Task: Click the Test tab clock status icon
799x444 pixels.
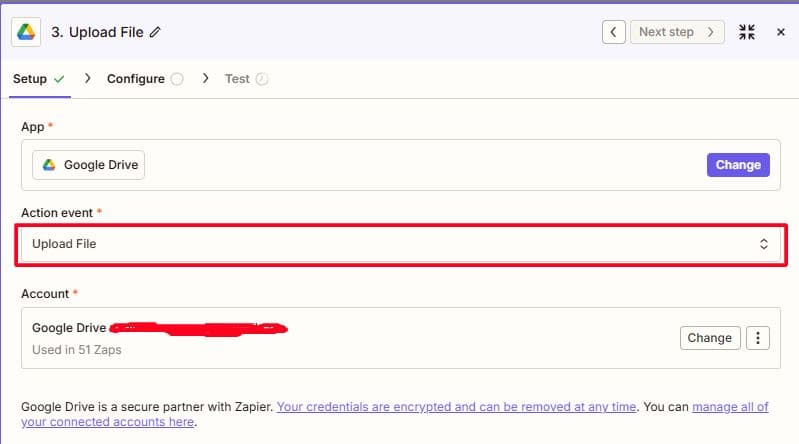Action: pyautogui.click(x=263, y=79)
